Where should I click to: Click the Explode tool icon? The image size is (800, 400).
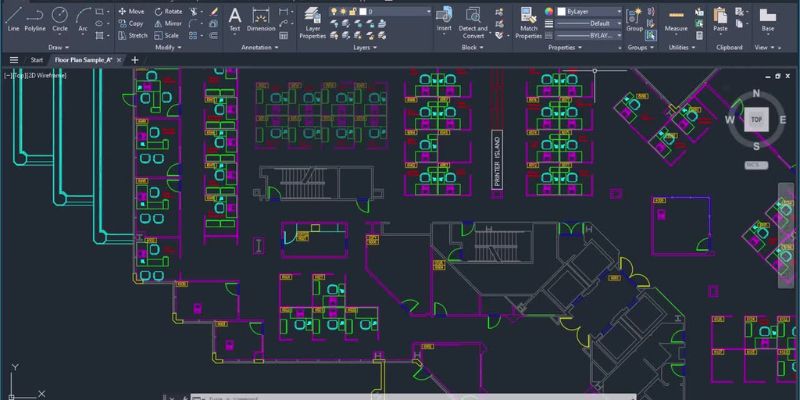click(214, 23)
